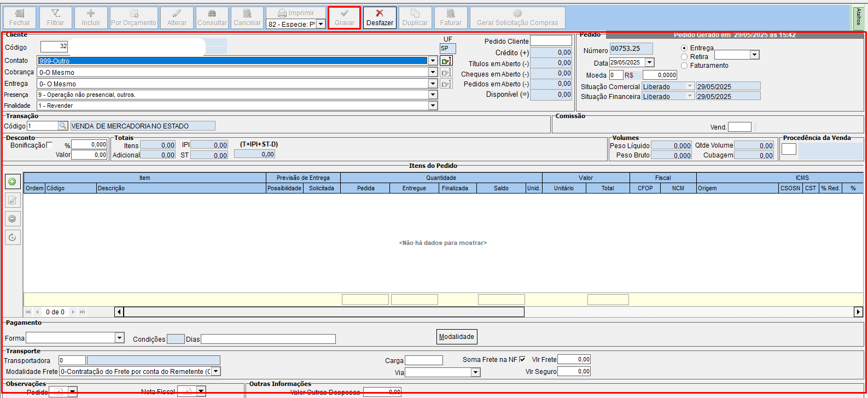The width and height of the screenshot is (868, 398).
Task: Click the remove item minus icon
Action: [x=13, y=219]
